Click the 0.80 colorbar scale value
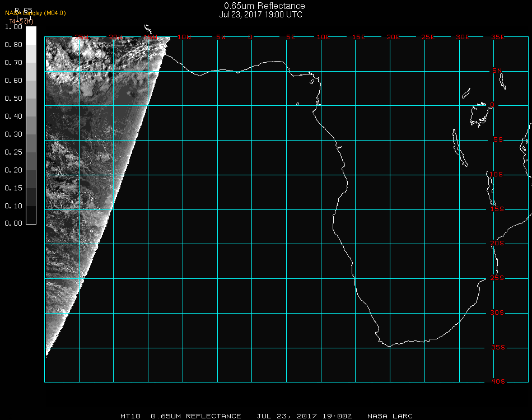Image resolution: width=532 pixels, height=420 pixels. [13, 45]
